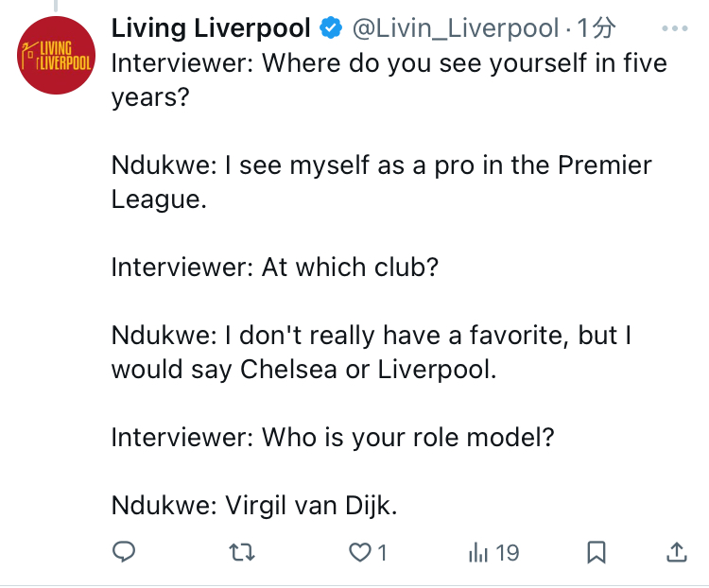
Task: Open the reply speech bubble icon
Action: point(125,551)
